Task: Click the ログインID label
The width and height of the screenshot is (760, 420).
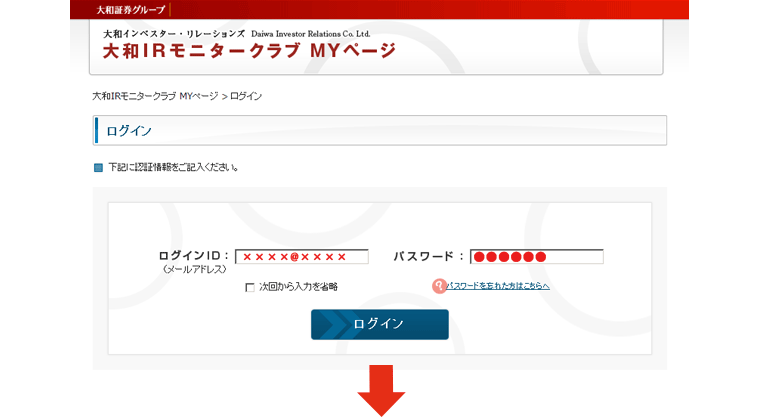Action: 193,255
